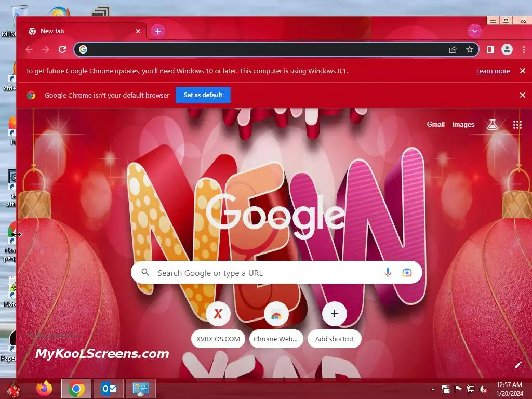
Task: Click the Google icon in address bar
Action: coord(83,49)
